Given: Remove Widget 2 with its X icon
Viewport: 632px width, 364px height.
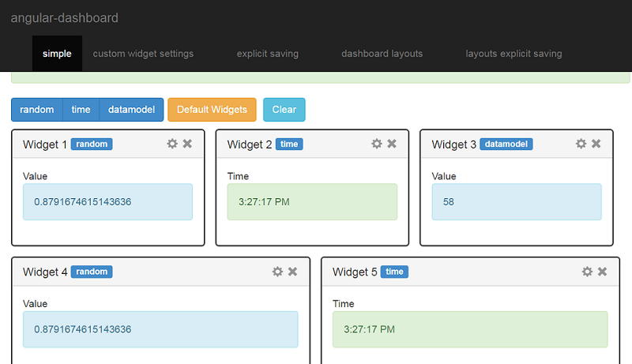Looking at the screenshot, I should click(x=392, y=144).
